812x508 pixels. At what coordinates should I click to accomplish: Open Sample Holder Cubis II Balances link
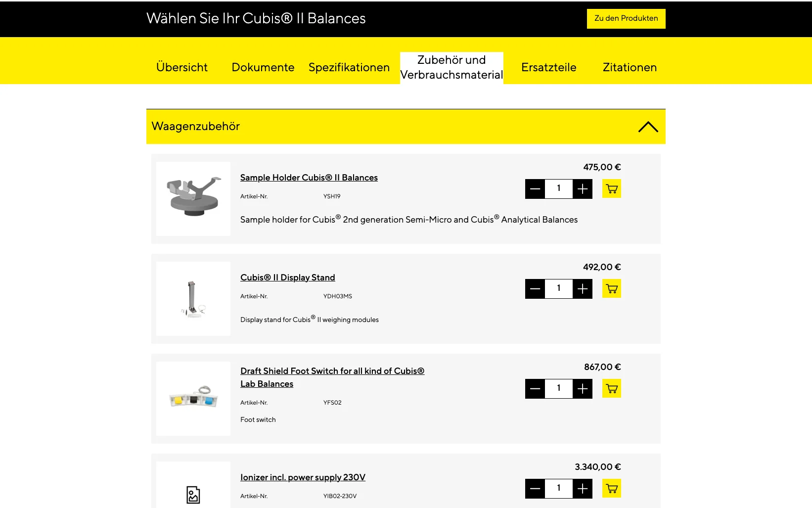click(x=309, y=178)
